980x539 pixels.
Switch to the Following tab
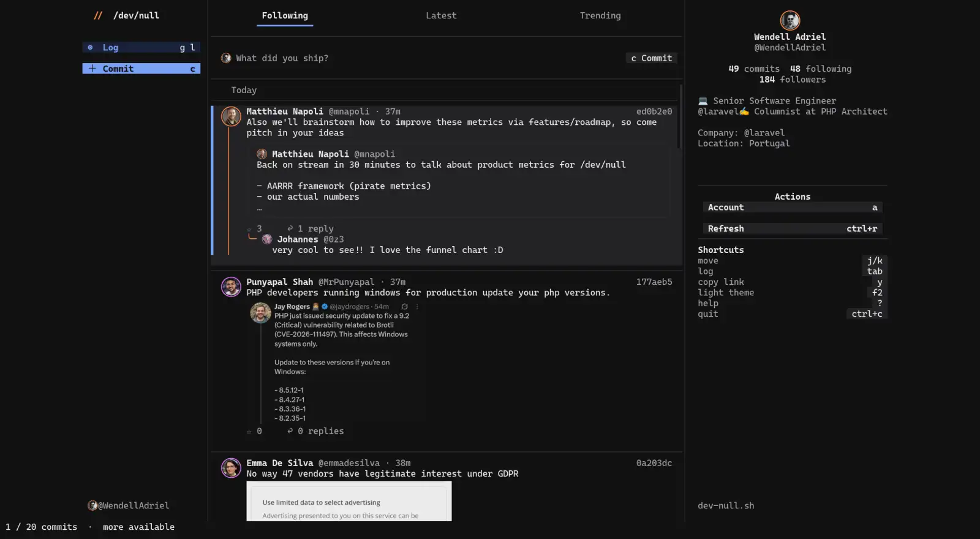(285, 16)
